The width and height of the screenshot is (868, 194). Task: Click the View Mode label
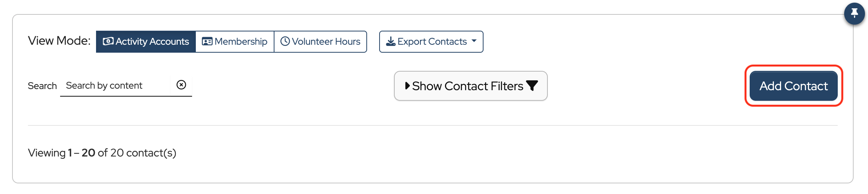(x=59, y=41)
